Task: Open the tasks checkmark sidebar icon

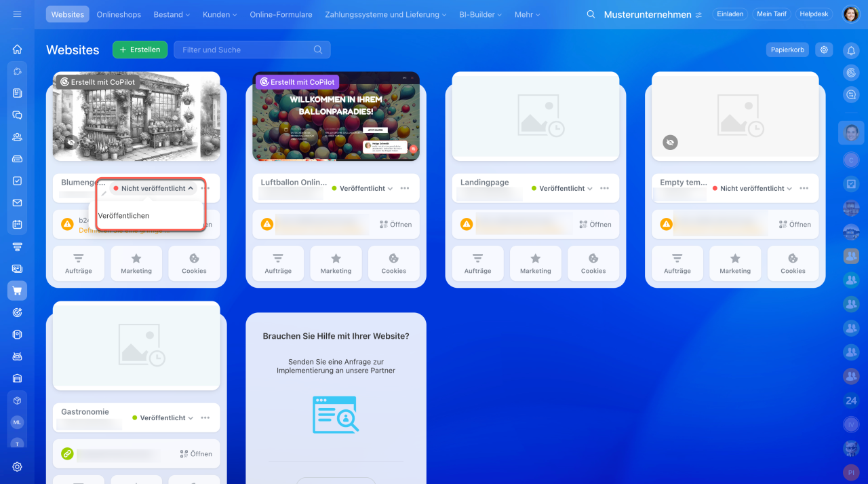Action: [x=17, y=181]
